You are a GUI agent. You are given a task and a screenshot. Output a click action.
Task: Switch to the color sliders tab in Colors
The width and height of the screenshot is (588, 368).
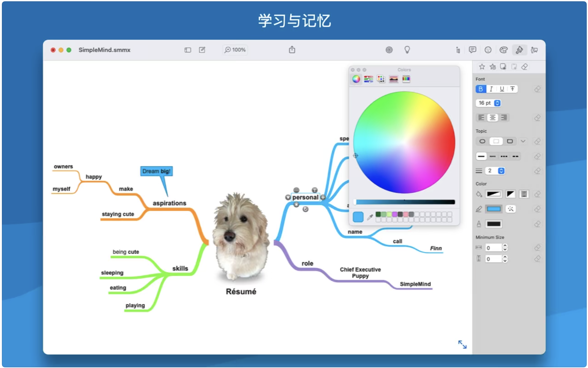(369, 79)
